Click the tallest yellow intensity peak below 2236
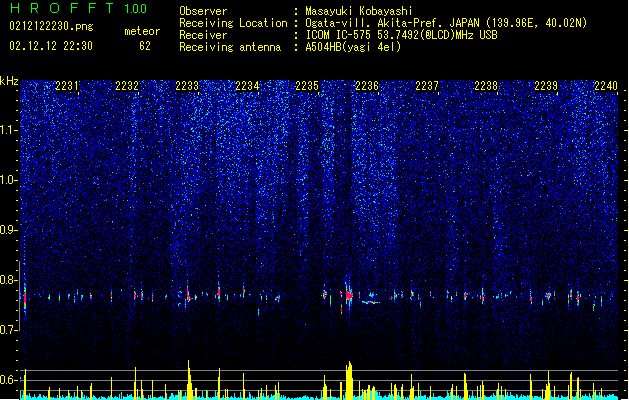629x400 pixels. pos(349,380)
